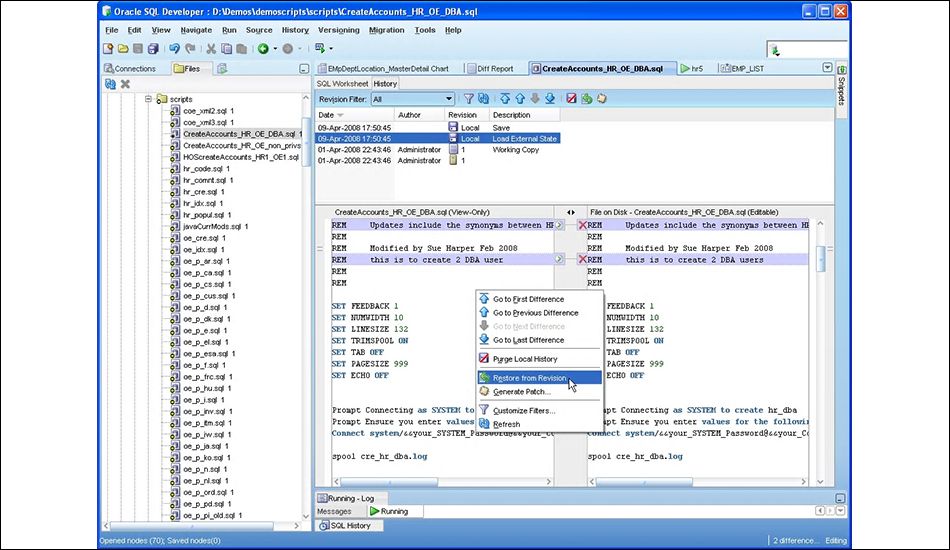Click Purge Local History toolbar icon

[571, 99]
